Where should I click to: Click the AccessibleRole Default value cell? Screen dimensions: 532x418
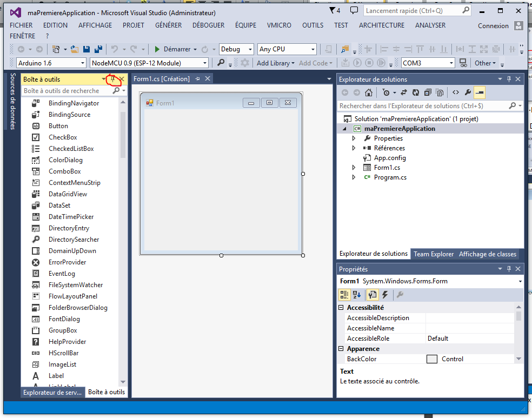(x=470, y=339)
